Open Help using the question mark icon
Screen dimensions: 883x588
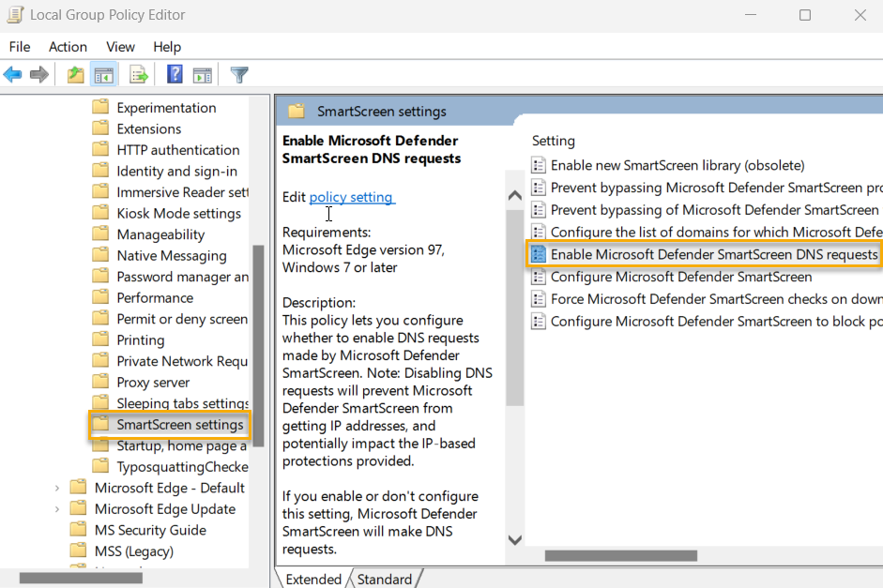click(175, 74)
